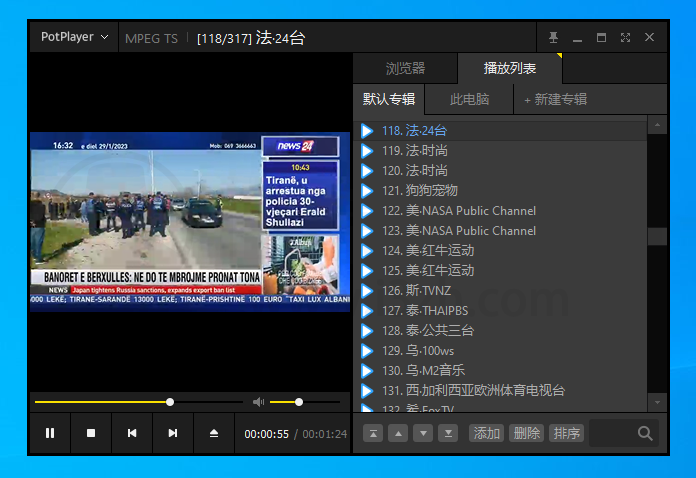Select playlist item 129. 乌·100ws
The width and height of the screenshot is (696, 478).
500,350
